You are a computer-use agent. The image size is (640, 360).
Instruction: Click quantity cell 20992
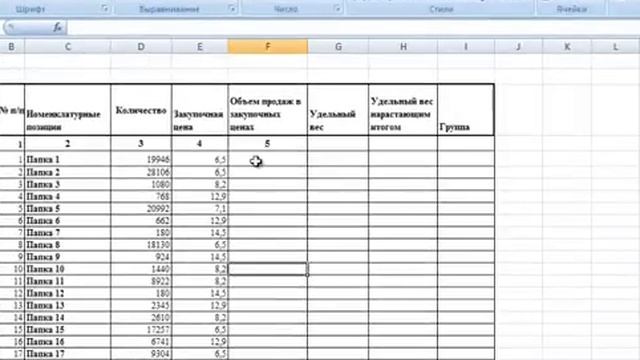tap(141, 208)
